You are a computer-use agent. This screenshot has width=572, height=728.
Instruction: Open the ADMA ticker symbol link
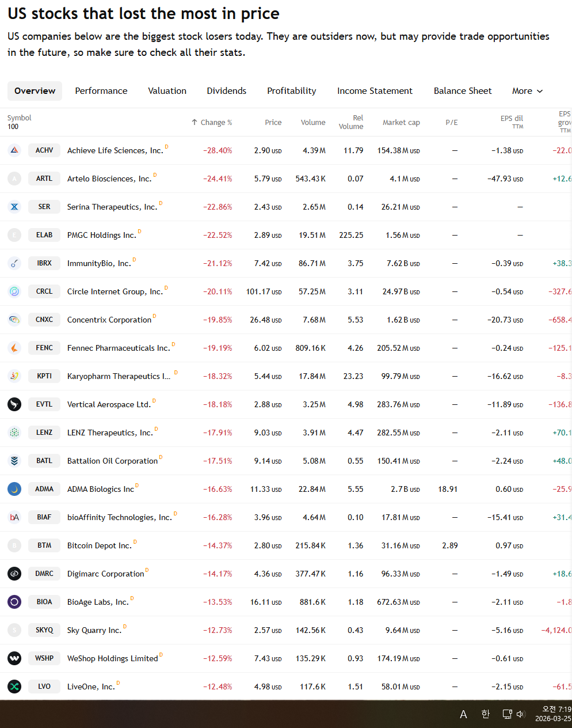click(x=44, y=489)
